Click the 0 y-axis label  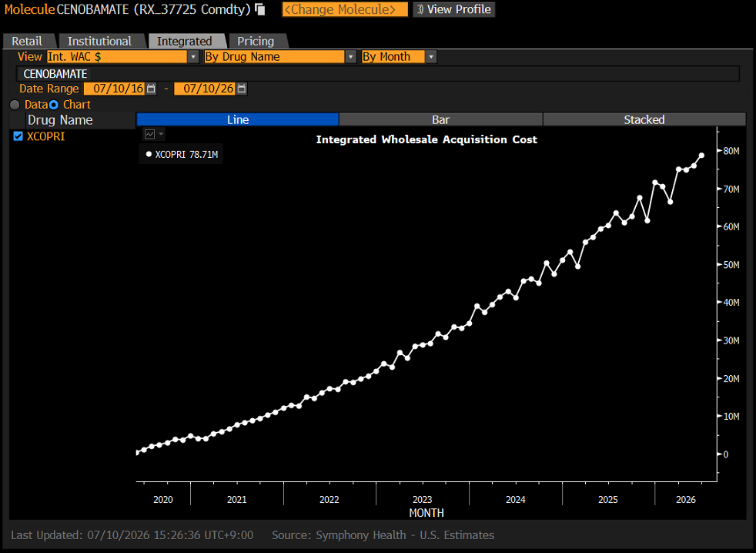(x=726, y=454)
